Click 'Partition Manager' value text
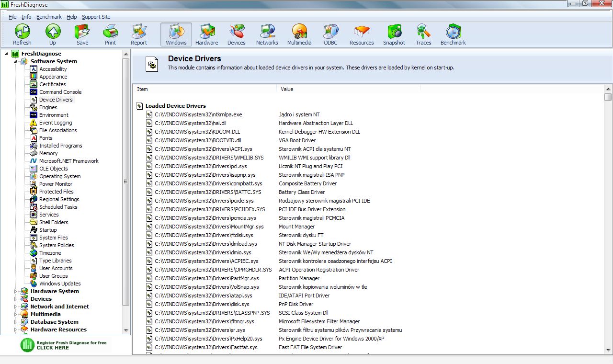 (x=299, y=278)
